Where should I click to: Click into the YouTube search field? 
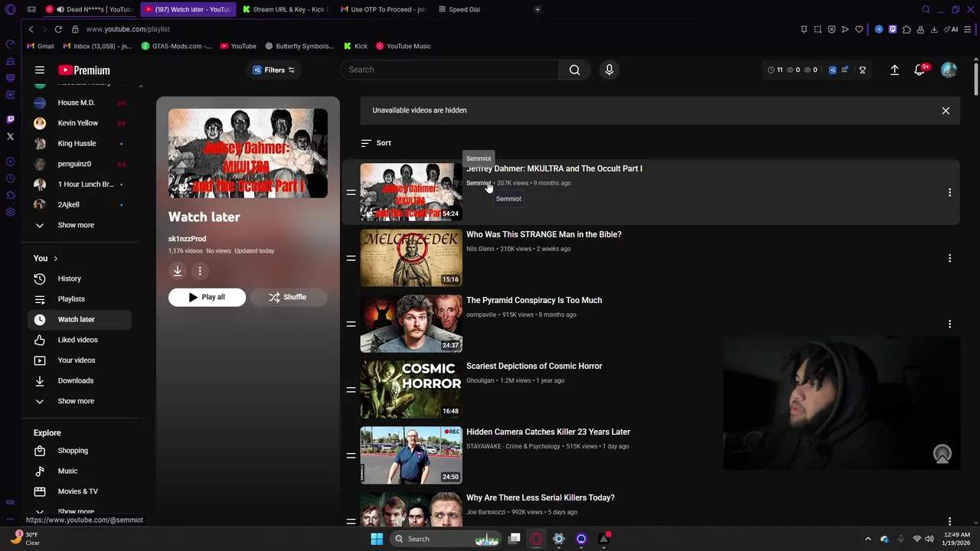[x=450, y=70]
